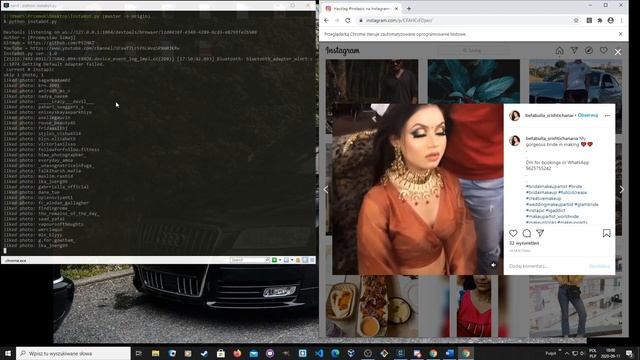Screen dimensions: 640x360
Task: Click the Instagram search field
Action: (473, 51)
